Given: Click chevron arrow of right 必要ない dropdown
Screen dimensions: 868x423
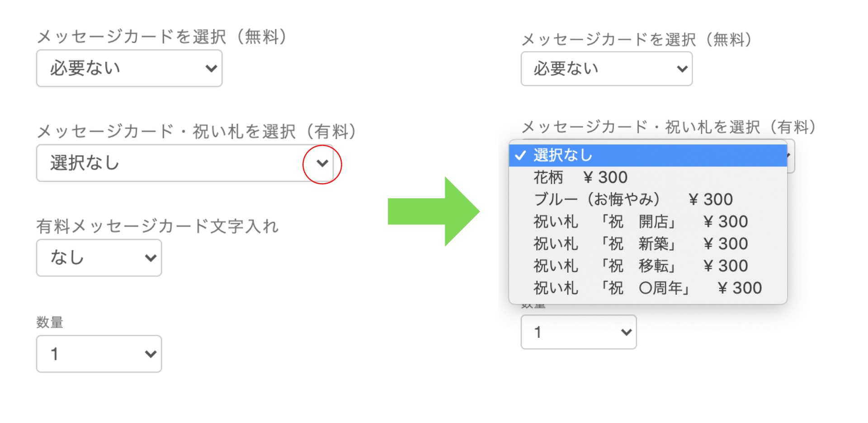Looking at the screenshot, I should pyautogui.click(x=682, y=69).
